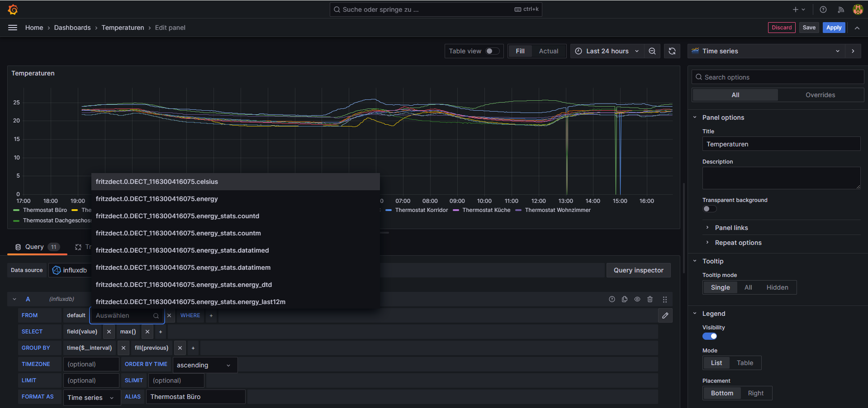Click Thermostat Büro legend color swatch
This screenshot has height=408, width=868.
click(16, 210)
